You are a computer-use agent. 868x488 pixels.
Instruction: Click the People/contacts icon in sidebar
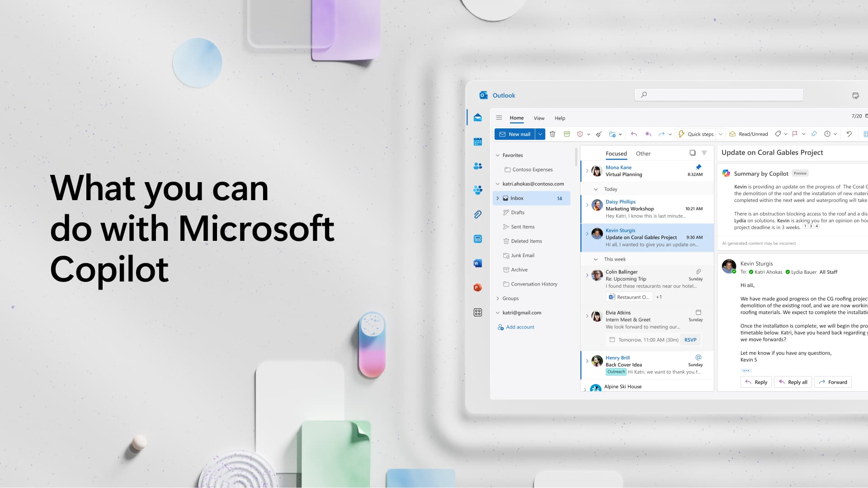coord(477,166)
